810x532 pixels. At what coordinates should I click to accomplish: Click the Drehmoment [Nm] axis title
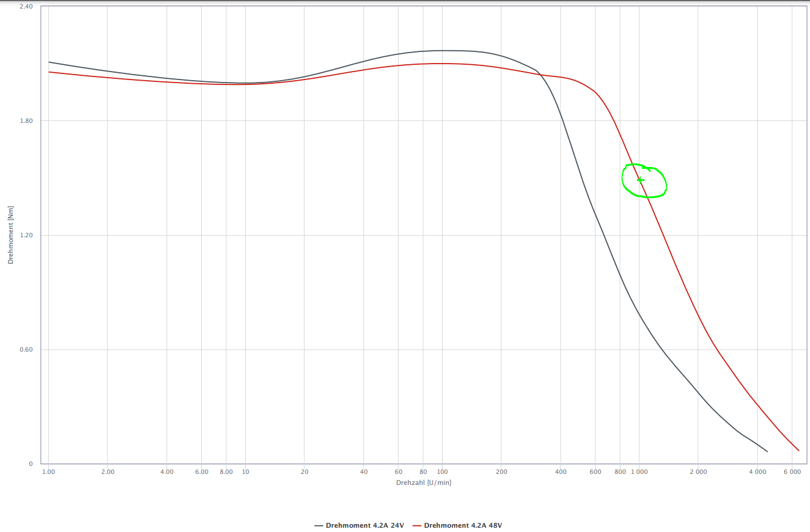pos(10,235)
